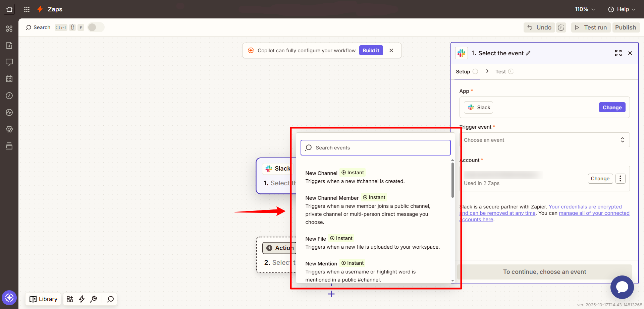This screenshot has height=309, width=644.
Task: Open the dashboard icon in left sidebar
Action: [9, 29]
